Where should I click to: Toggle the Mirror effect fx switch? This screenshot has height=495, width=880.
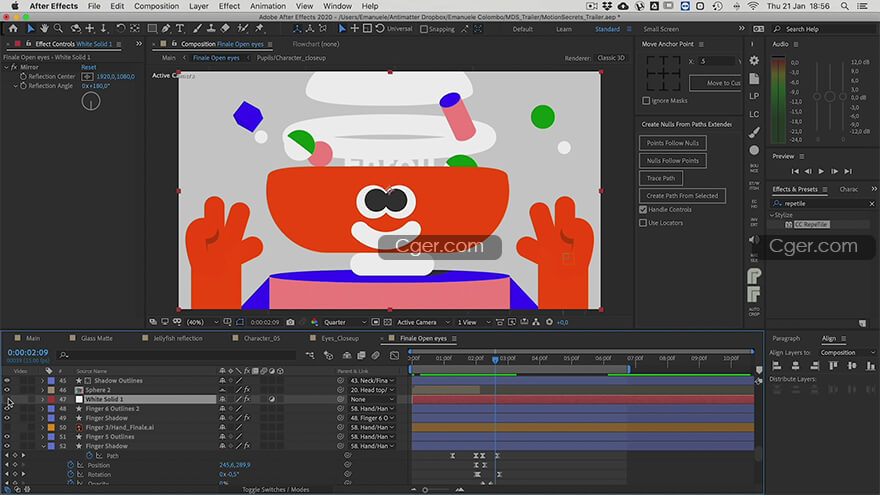point(14,67)
